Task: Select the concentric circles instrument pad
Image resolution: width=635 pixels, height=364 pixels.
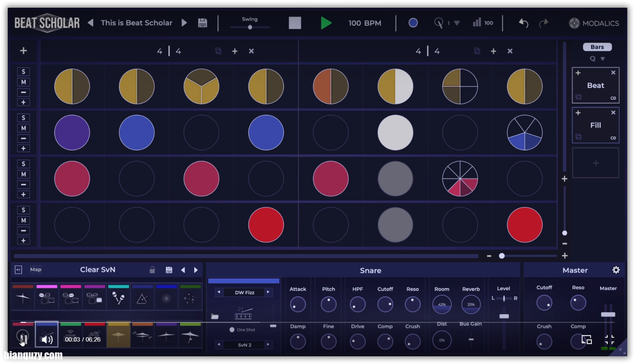Action: [x=166, y=297]
